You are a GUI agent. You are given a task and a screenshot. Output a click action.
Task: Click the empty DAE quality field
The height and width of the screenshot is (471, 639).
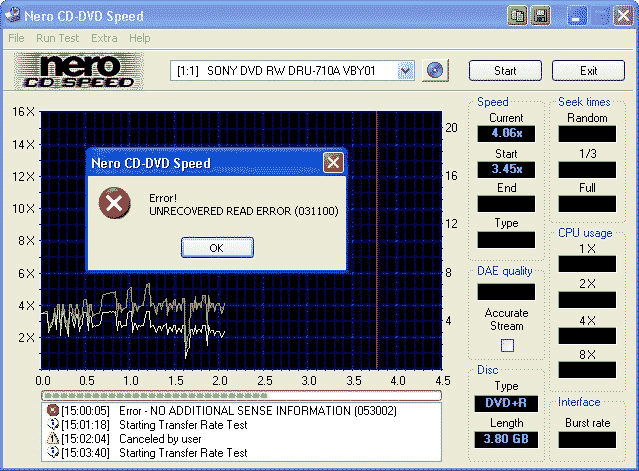tap(506, 292)
